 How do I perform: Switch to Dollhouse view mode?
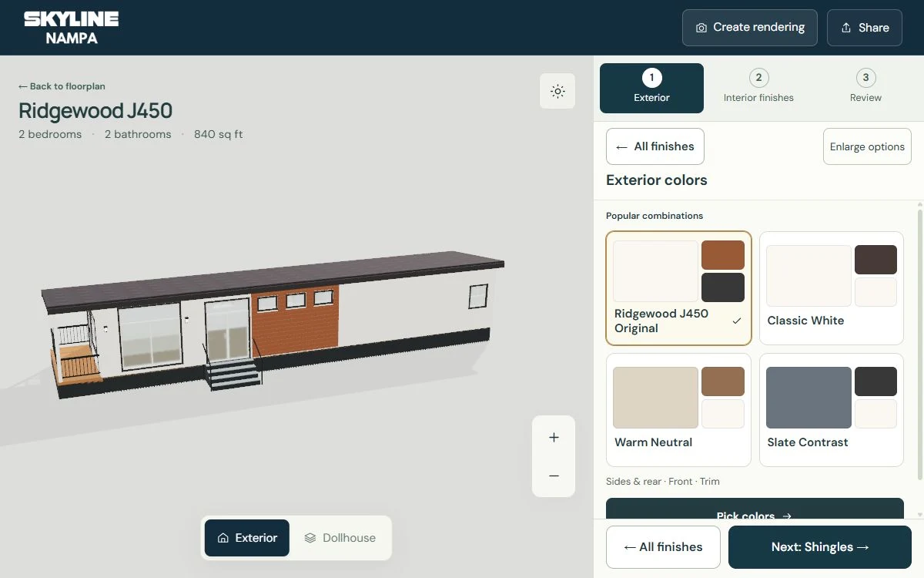pos(340,538)
